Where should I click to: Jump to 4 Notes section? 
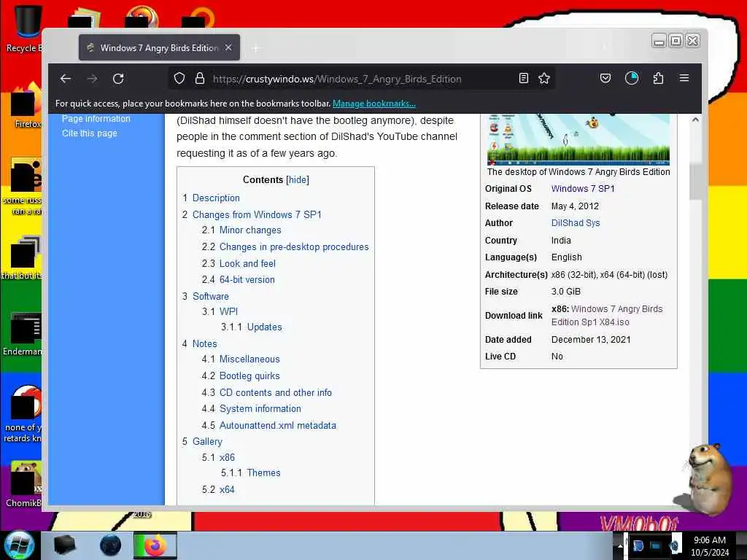(x=204, y=344)
